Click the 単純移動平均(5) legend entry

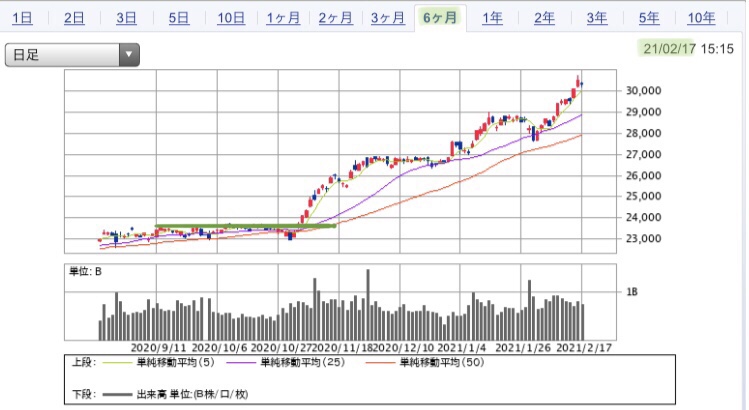click(176, 362)
